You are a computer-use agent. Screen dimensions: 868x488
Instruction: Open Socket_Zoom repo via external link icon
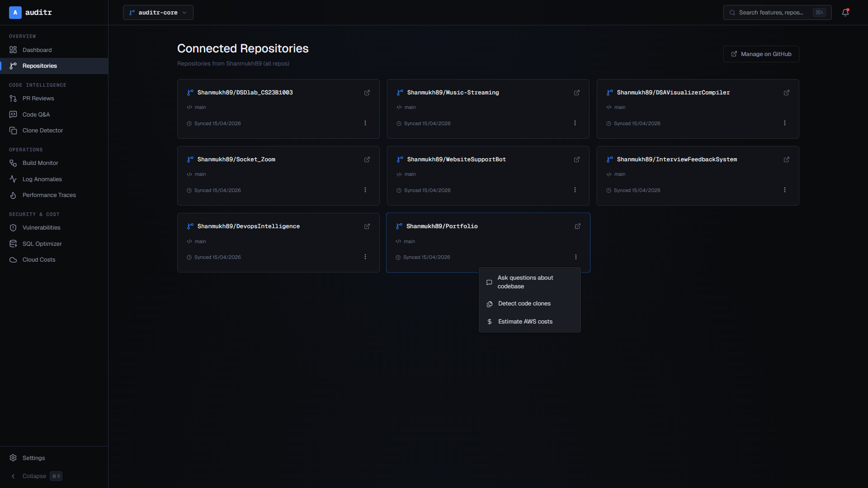coord(367,160)
